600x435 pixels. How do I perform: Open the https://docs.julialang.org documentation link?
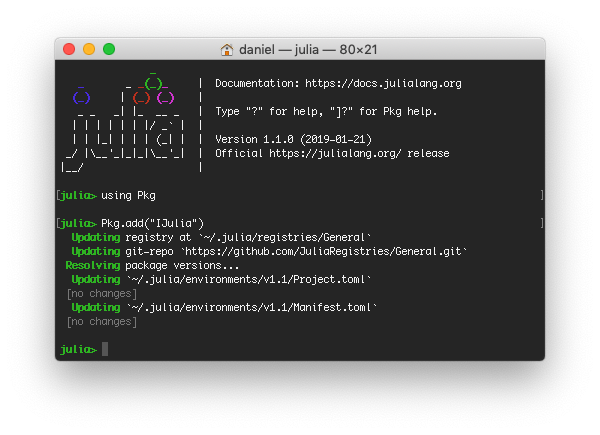(x=383, y=83)
